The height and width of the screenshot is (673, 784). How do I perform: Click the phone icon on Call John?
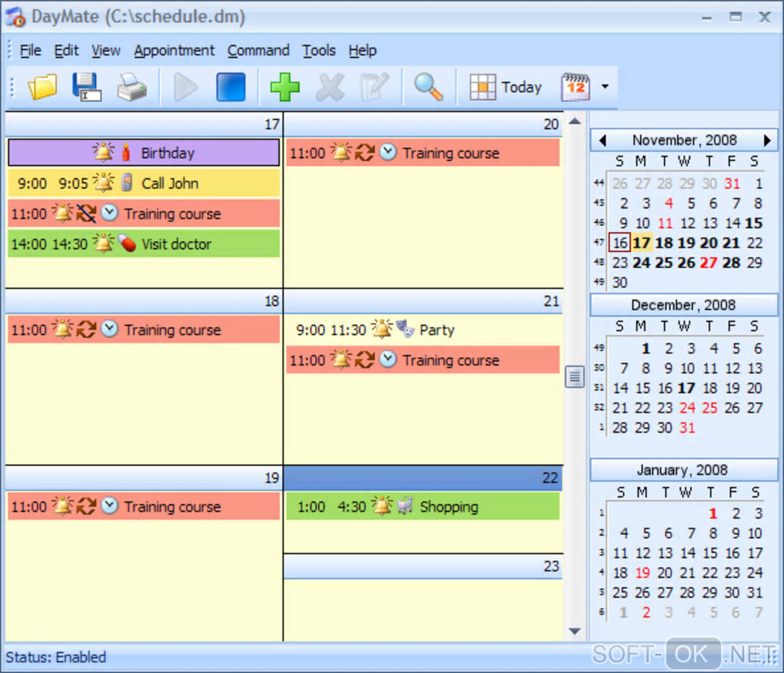(x=127, y=182)
